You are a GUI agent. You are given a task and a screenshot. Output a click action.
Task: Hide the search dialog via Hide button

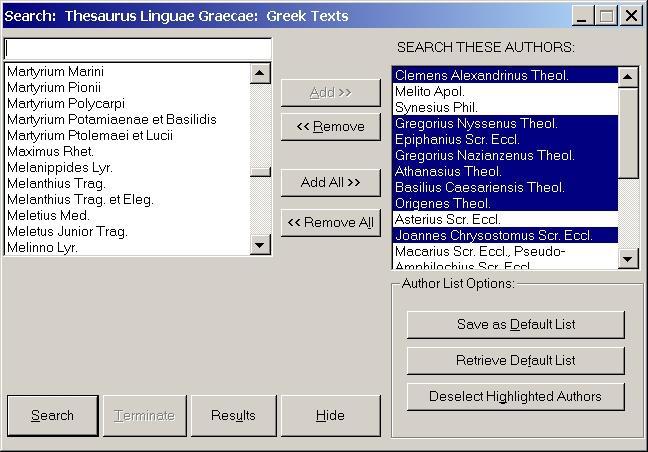[330, 415]
